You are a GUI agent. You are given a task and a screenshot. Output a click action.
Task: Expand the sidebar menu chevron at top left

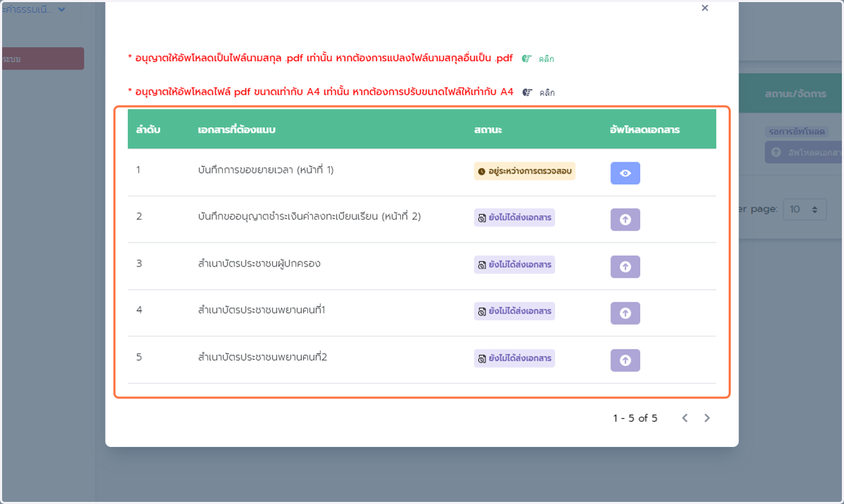click(x=61, y=10)
